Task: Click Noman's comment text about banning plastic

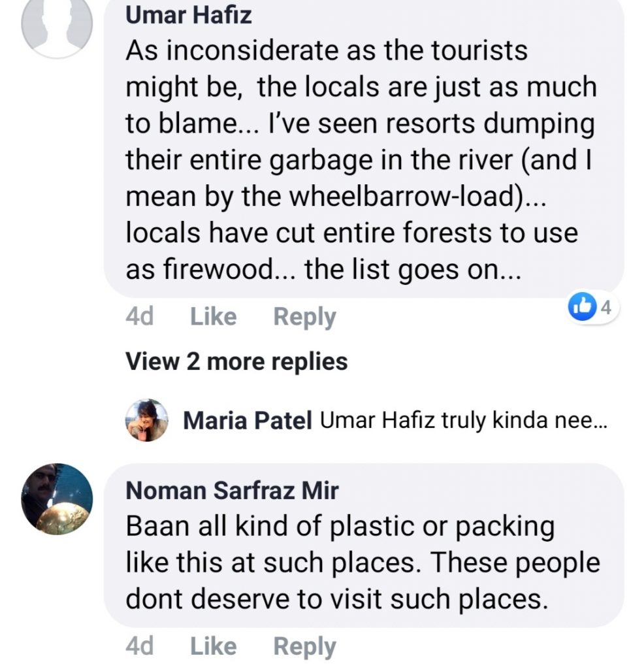Action: click(361, 563)
